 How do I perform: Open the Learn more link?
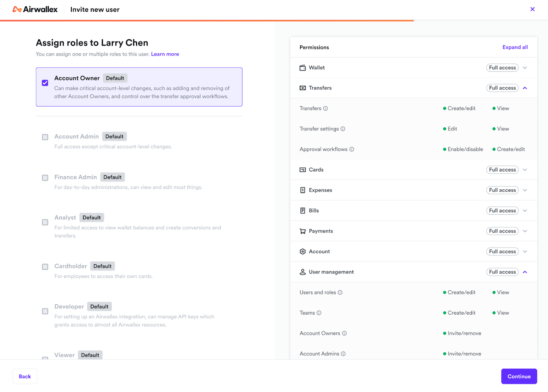click(165, 54)
